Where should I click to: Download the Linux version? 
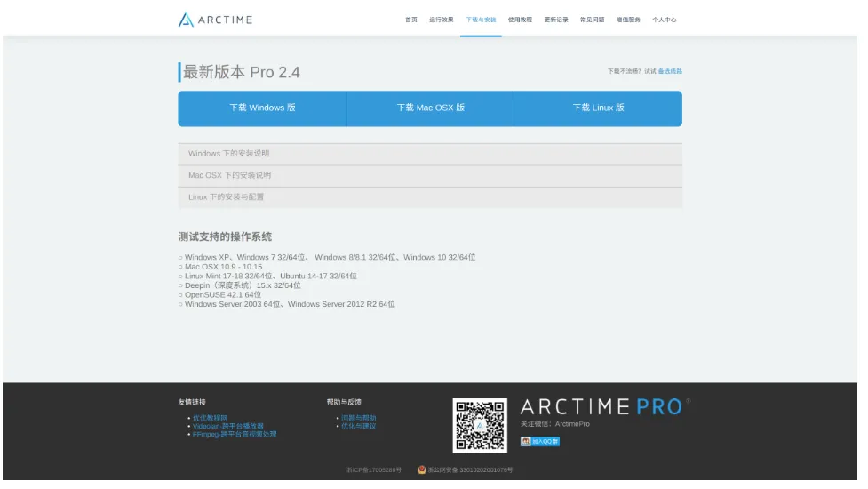pyautogui.click(x=598, y=108)
